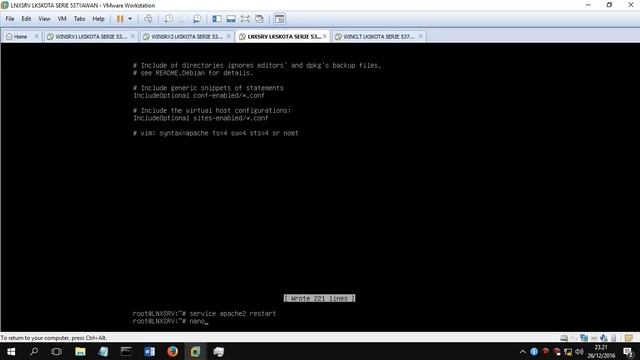Click the 'IncludeOptional sites-enabled/*.conf' line

[x=201, y=118]
